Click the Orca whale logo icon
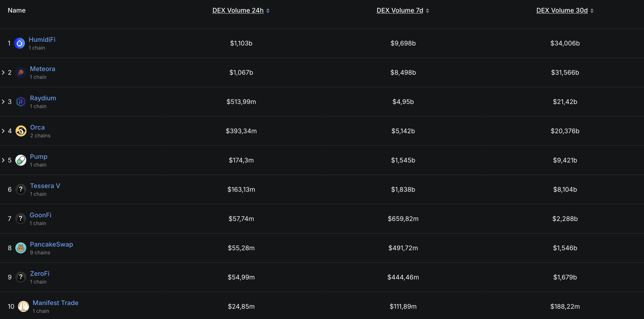 click(21, 131)
